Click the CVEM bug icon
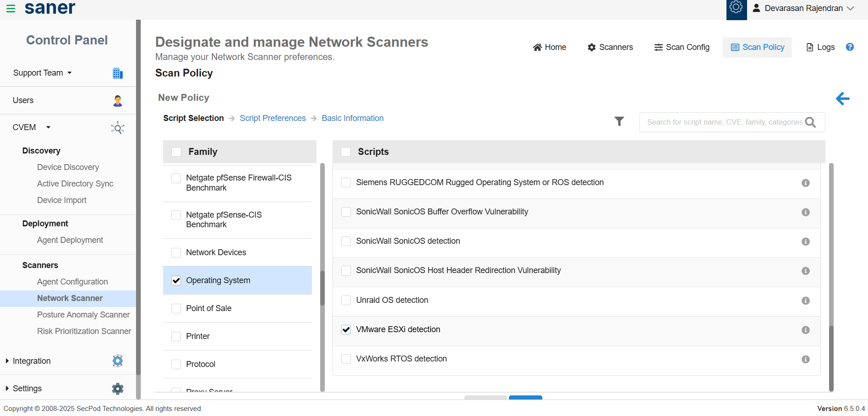 coord(118,128)
